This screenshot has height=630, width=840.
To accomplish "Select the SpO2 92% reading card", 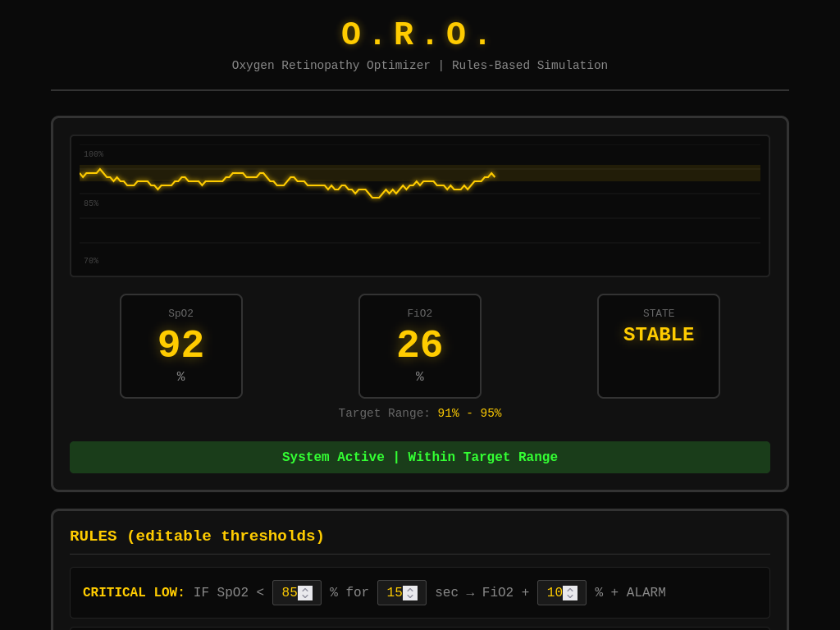I will click(x=180, y=345).
